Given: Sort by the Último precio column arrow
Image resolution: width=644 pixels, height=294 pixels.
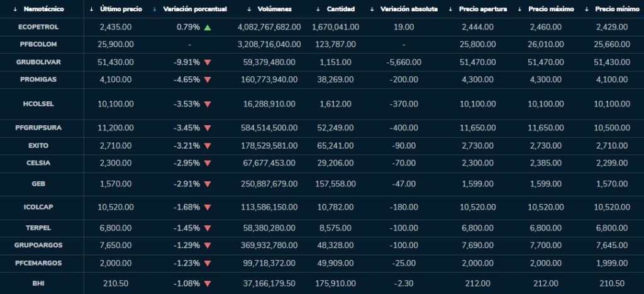Looking at the screenshot, I should [91, 9].
